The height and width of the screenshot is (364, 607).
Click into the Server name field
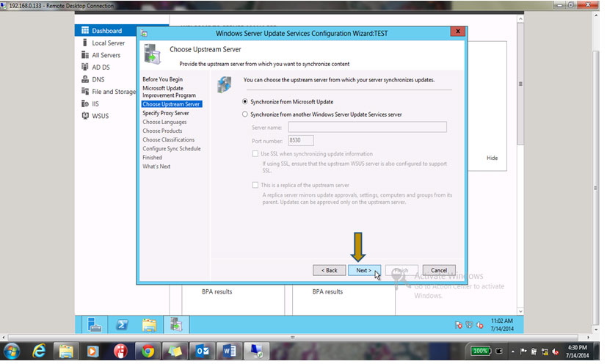click(368, 127)
